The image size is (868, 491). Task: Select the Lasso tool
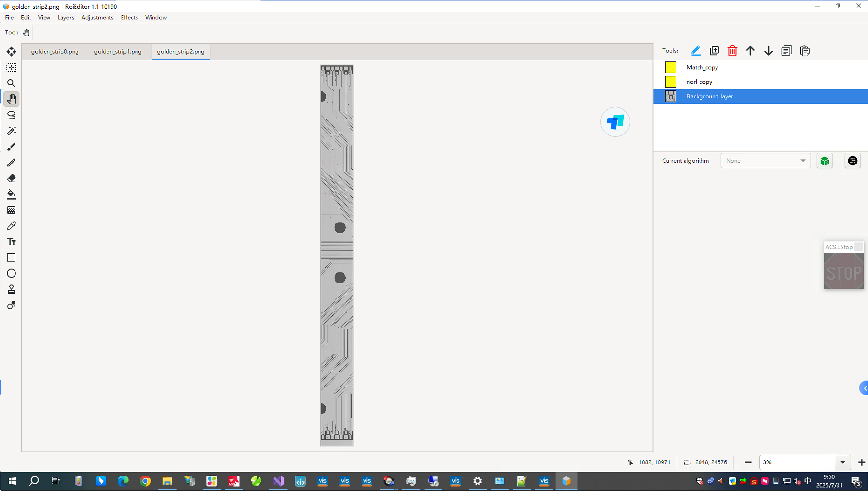pyautogui.click(x=11, y=115)
